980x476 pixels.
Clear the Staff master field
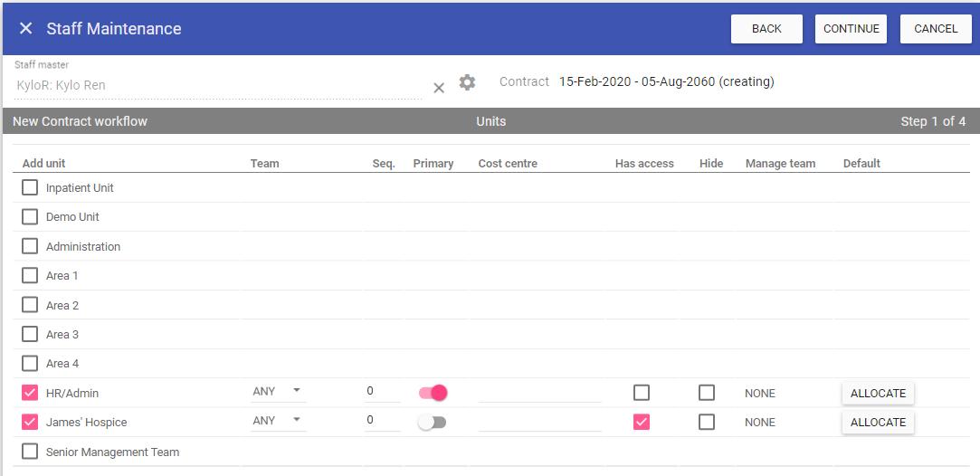click(x=439, y=88)
